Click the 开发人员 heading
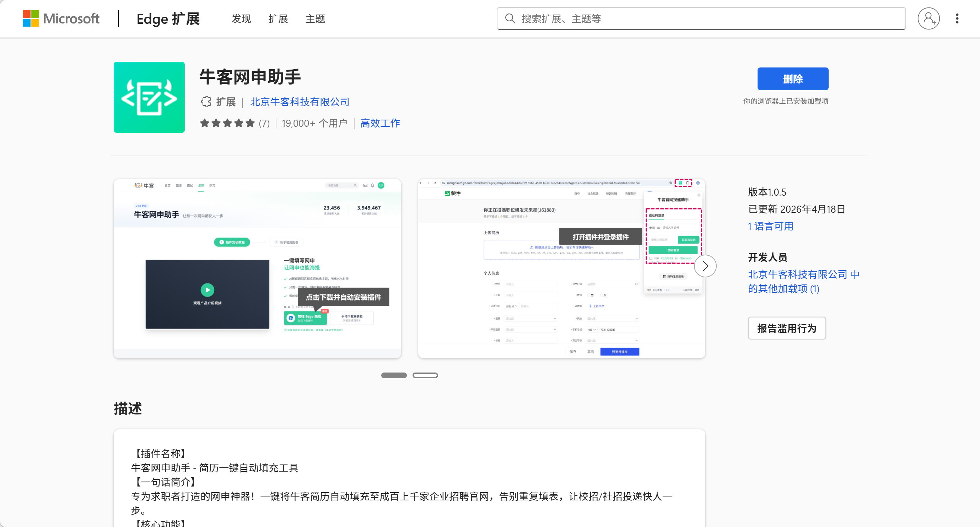The width and height of the screenshot is (980, 527). pos(768,257)
